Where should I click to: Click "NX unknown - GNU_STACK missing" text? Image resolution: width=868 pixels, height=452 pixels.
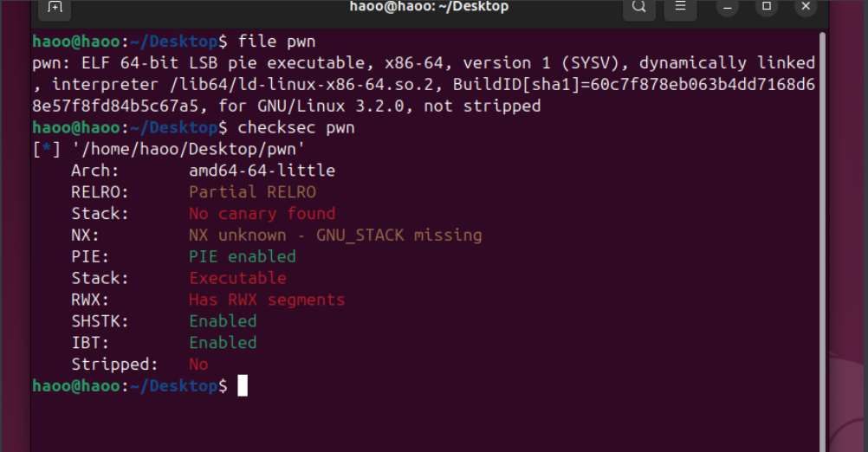[335, 236]
